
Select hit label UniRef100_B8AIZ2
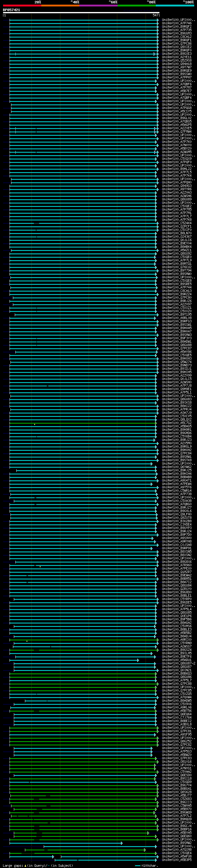pyautogui.click(x=177, y=406)
